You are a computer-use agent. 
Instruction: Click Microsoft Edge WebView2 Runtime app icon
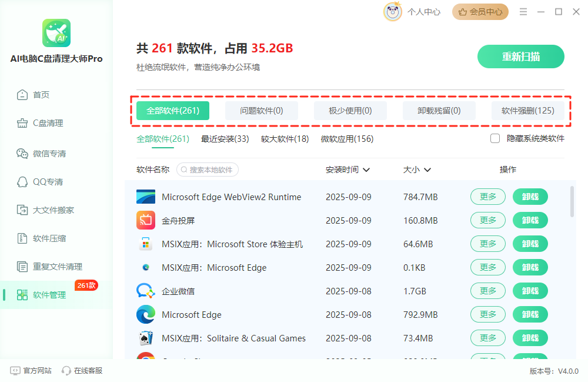[146, 197]
